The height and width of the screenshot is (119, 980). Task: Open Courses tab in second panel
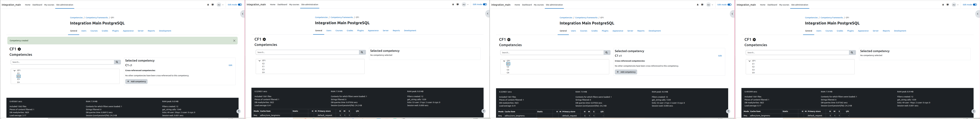339,31
